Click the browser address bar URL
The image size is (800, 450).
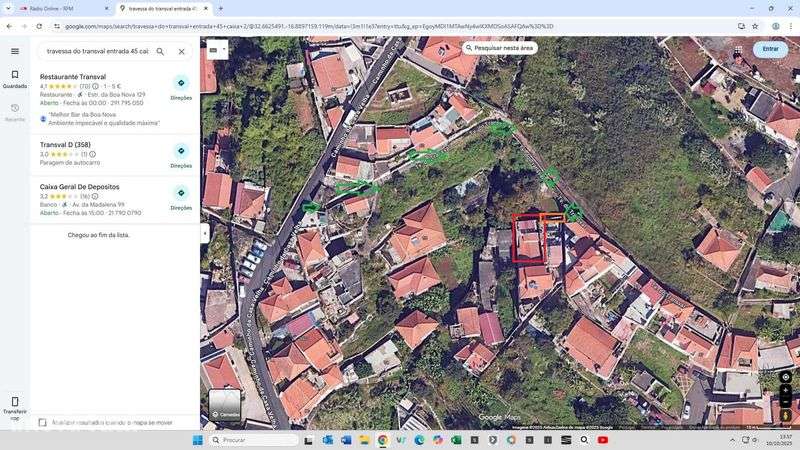click(x=309, y=26)
